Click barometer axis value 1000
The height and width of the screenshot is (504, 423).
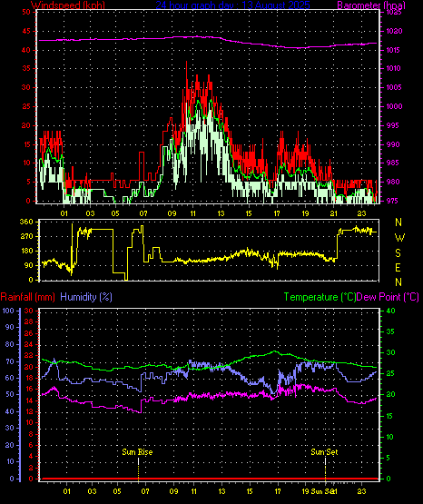coord(394,106)
